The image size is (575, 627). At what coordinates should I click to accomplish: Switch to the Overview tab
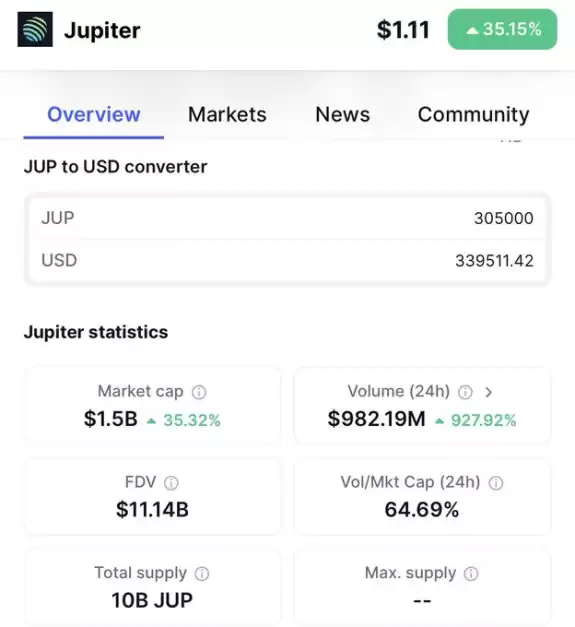coord(94,115)
